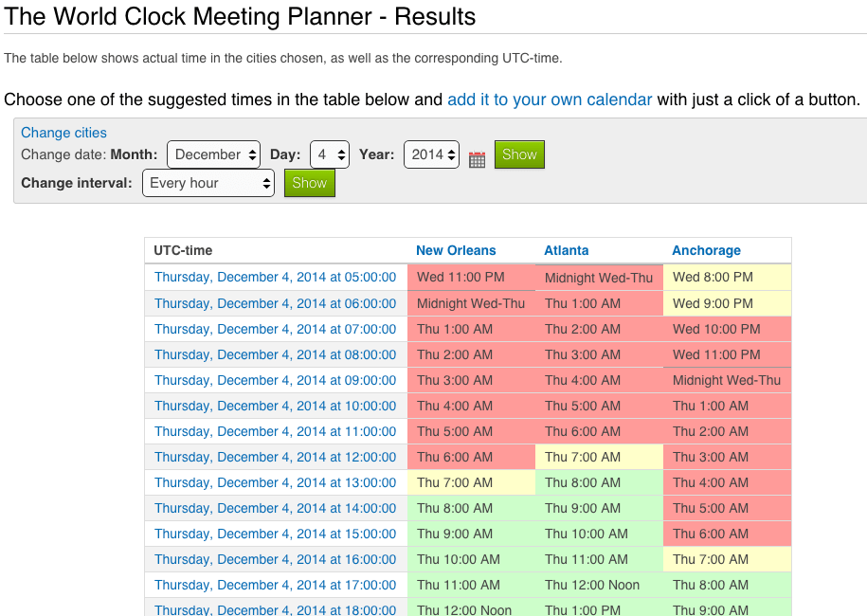Open the Change cities link
This screenshot has width=867, height=616.
[63, 133]
